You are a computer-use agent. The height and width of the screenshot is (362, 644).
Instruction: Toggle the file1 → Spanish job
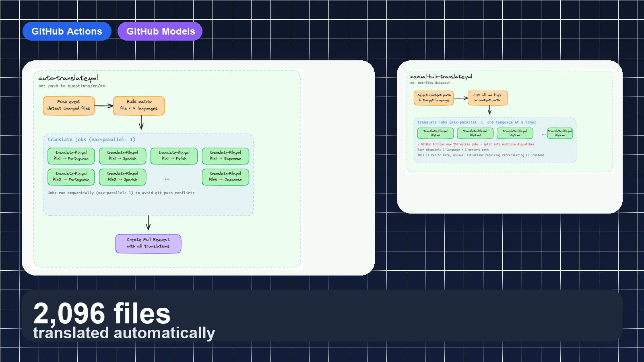(122, 156)
